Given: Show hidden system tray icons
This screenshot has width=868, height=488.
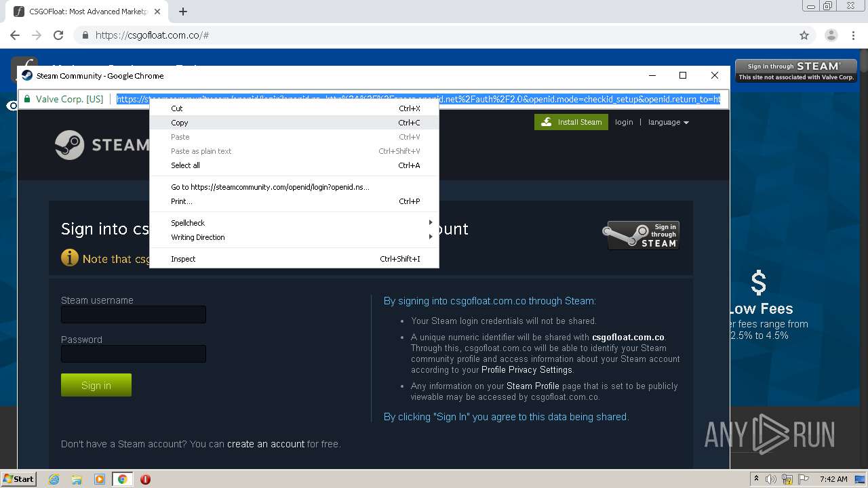Looking at the screenshot, I should click(x=756, y=479).
